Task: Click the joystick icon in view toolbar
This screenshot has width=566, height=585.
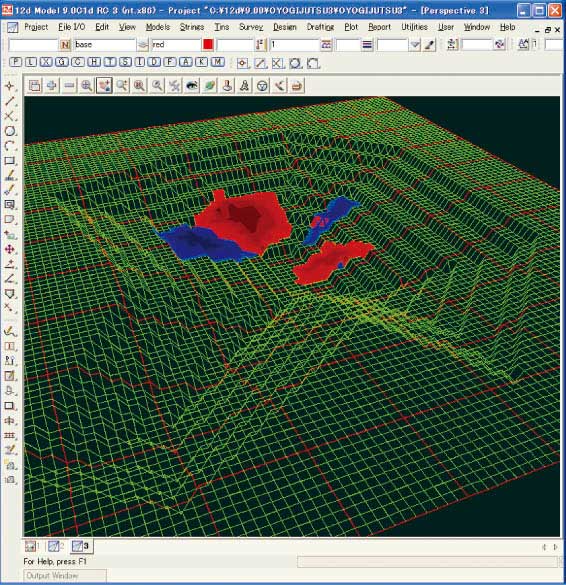Action: coord(227,86)
